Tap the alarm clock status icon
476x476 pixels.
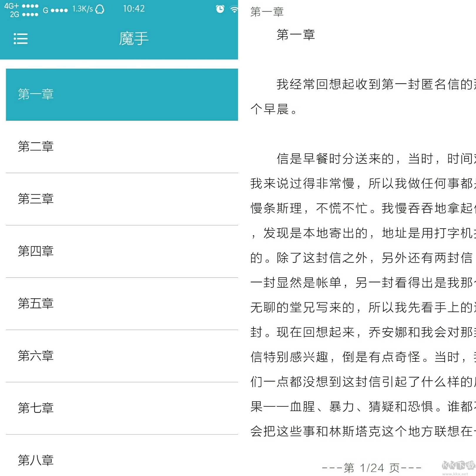219,9
